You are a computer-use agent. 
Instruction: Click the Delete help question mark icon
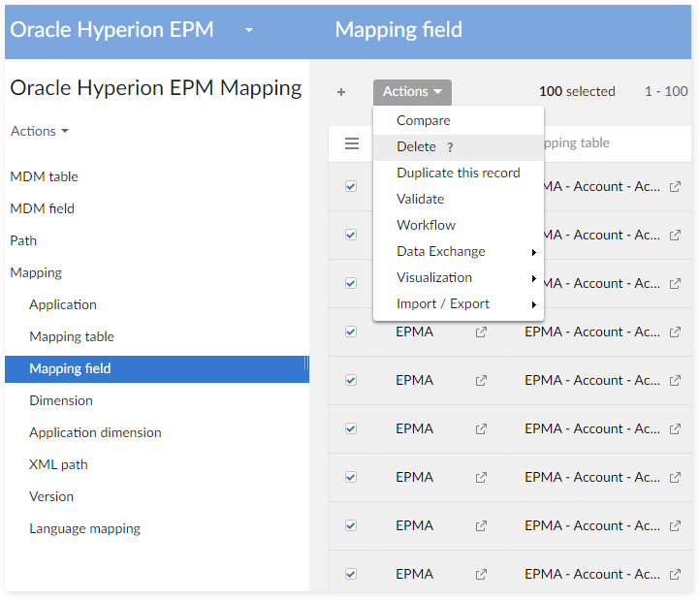tap(450, 147)
